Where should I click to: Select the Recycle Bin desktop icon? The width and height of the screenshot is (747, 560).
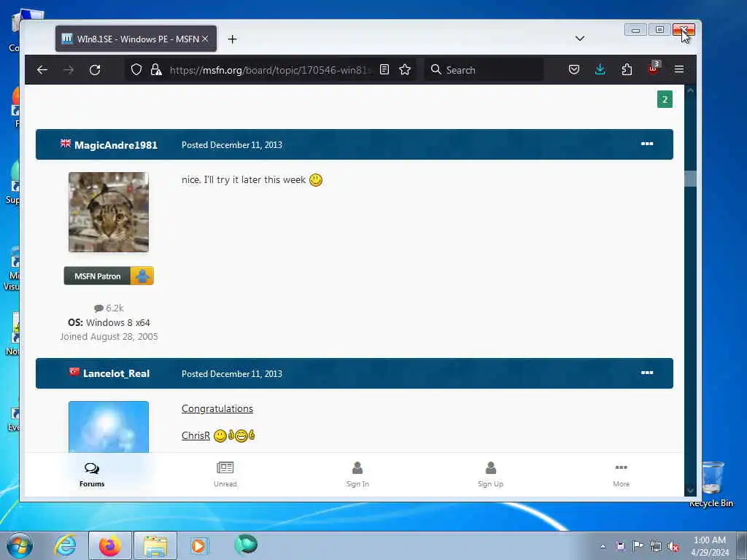pos(712,483)
